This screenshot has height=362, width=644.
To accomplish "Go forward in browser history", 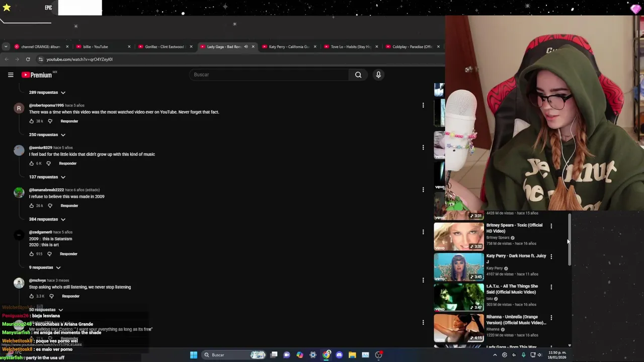I will click(x=17, y=59).
